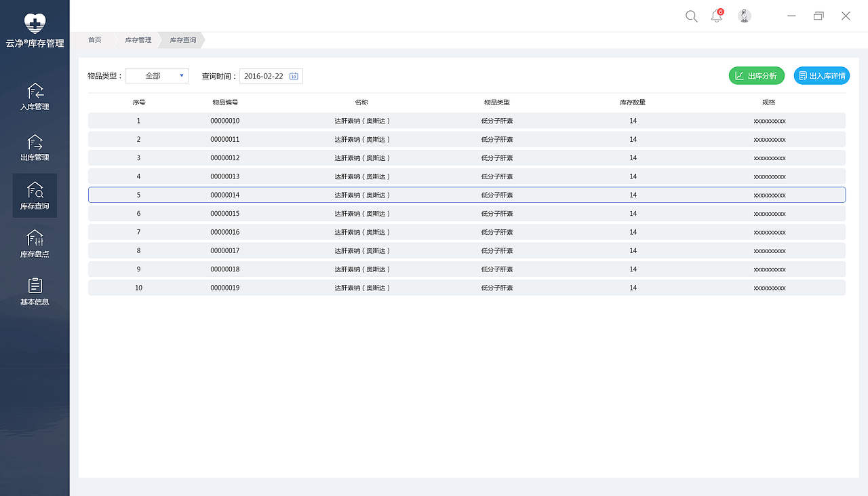This screenshot has height=496, width=868.
Task: Click 低分子肝素 type in row 3
Action: click(x=497, y=157)
